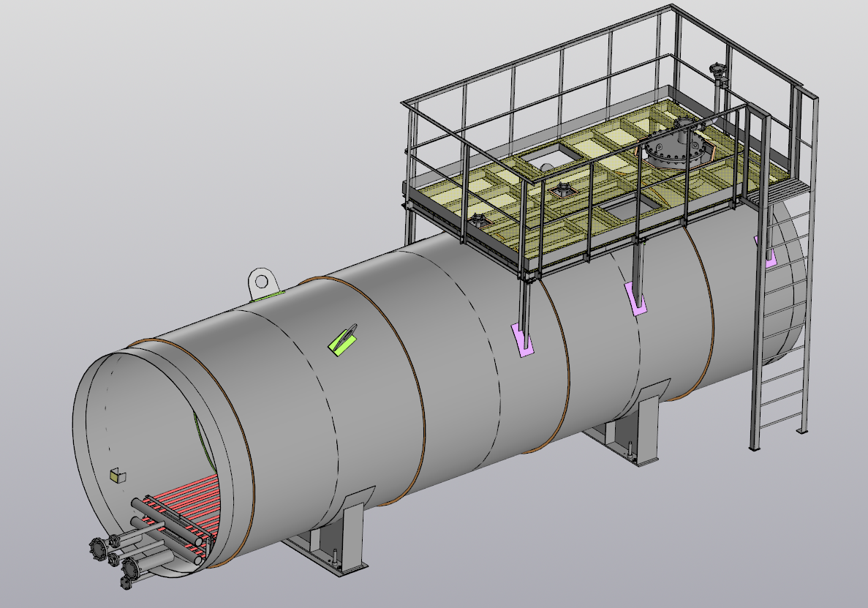Select the small yellow block inside tank head
The image size is (868, 608).
(x=118, y=476)
